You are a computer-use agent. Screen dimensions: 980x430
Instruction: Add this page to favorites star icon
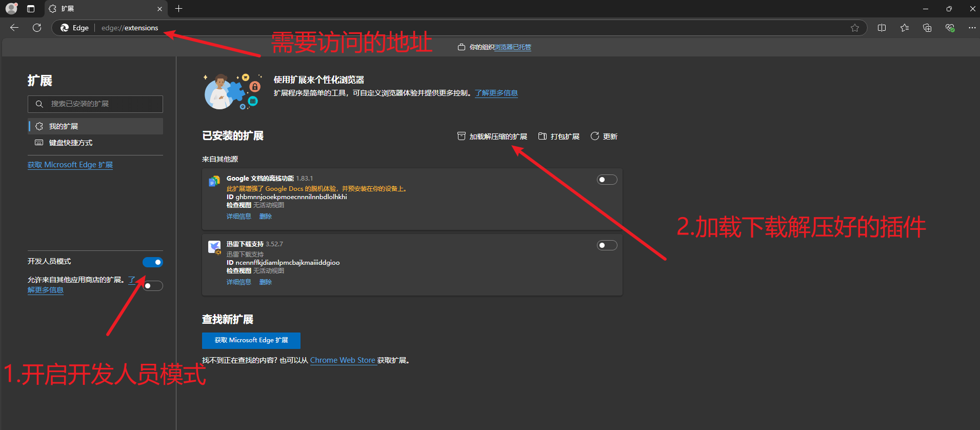point(855,28)
